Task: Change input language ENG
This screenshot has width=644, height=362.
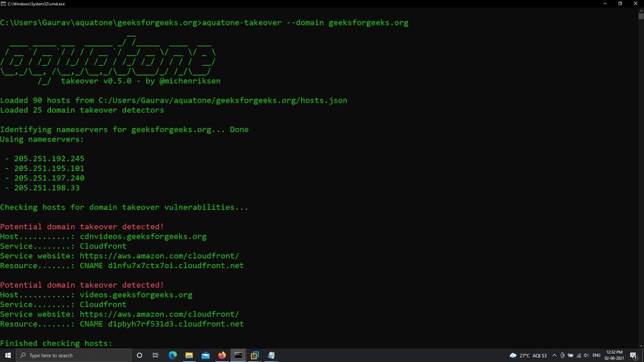Action: coord(596,355)
